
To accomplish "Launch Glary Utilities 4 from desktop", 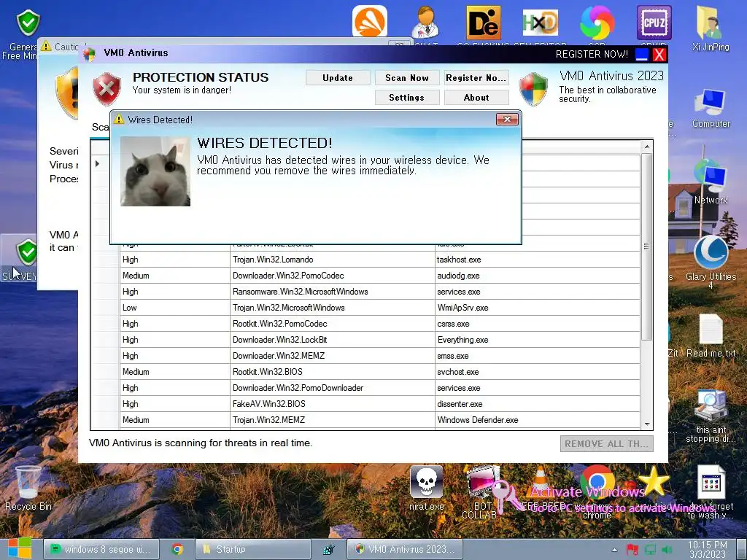I will tap(711, 261).
